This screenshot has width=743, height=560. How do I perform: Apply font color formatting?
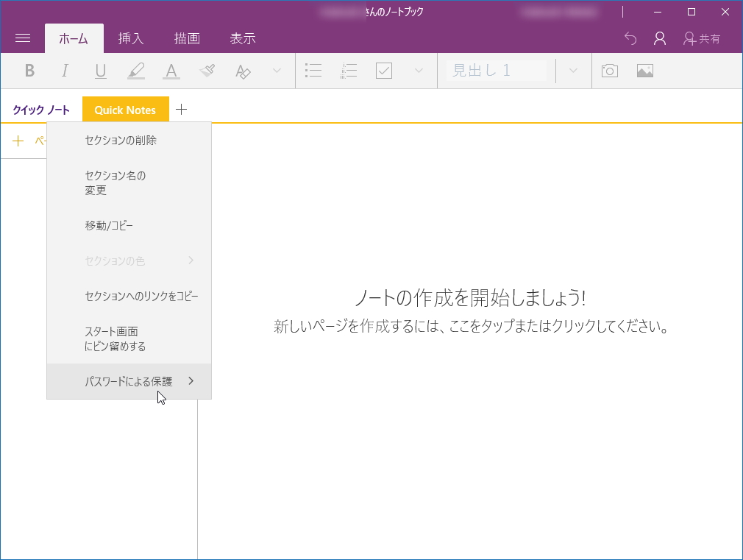pos(171,71)
